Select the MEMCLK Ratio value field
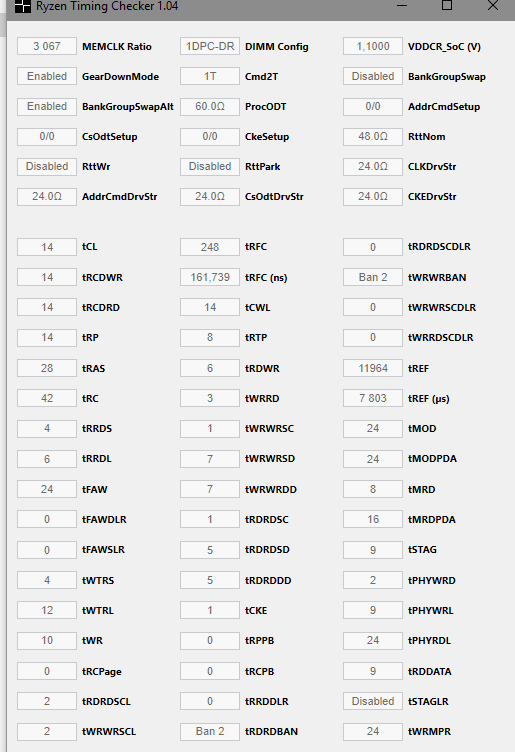 (x=47, y=47)
